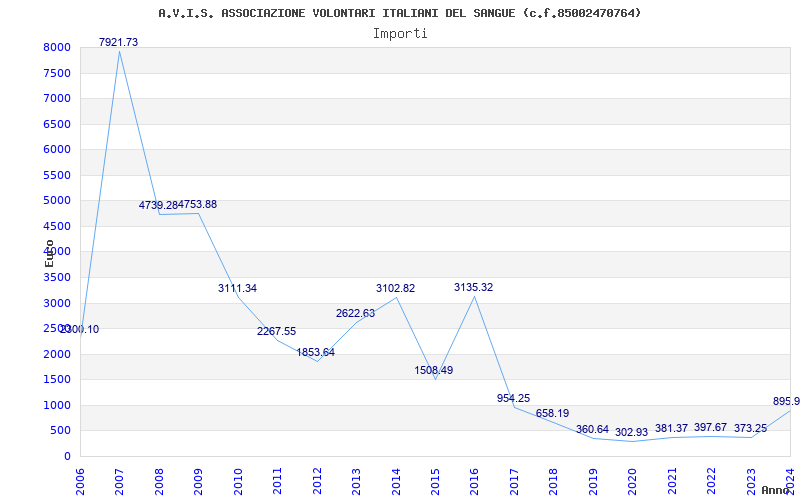Click the 3111.34 data label
Viewport: 800px width, 500px height.
coord(237,288)
